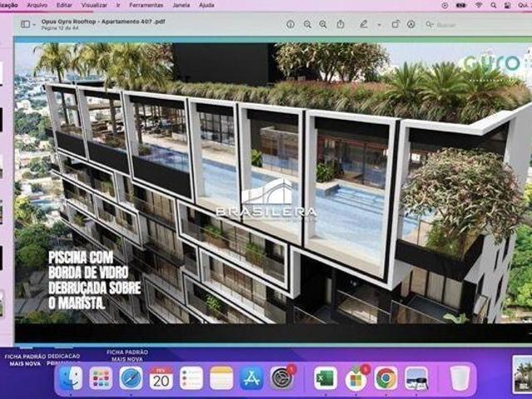Open Calendar showing 20 in dock
Image resolution: width=532 pixels, height=399 pixels.
[x=160, y=378]
